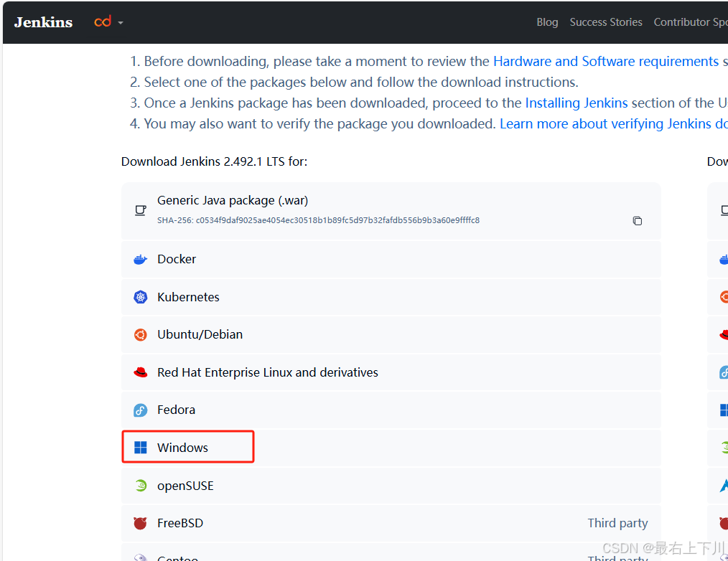Image resolution: width=728 pixels, height=561 pixels.
Task: Open the FreeBSD download option
Action: coord(391,523)
